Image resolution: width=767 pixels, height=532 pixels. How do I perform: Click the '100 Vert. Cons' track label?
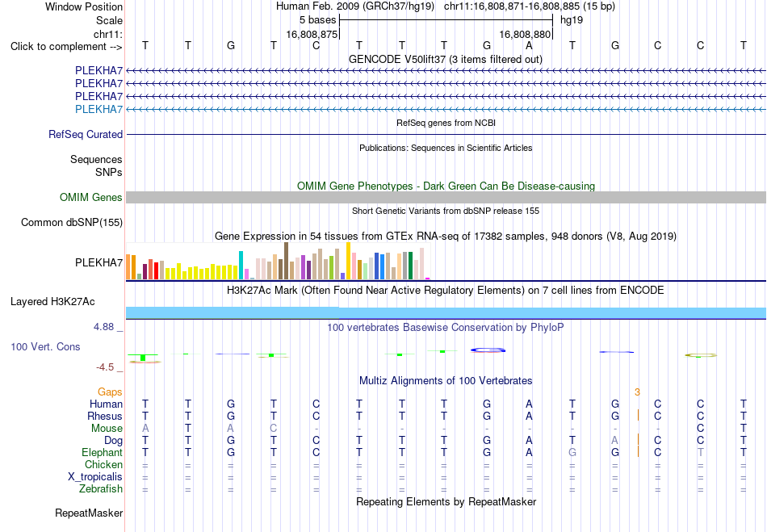click(x=45, y=346)
